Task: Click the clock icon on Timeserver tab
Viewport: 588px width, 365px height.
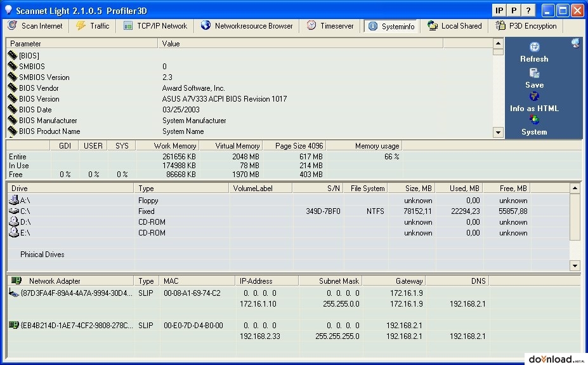Action: click(311, 25)
